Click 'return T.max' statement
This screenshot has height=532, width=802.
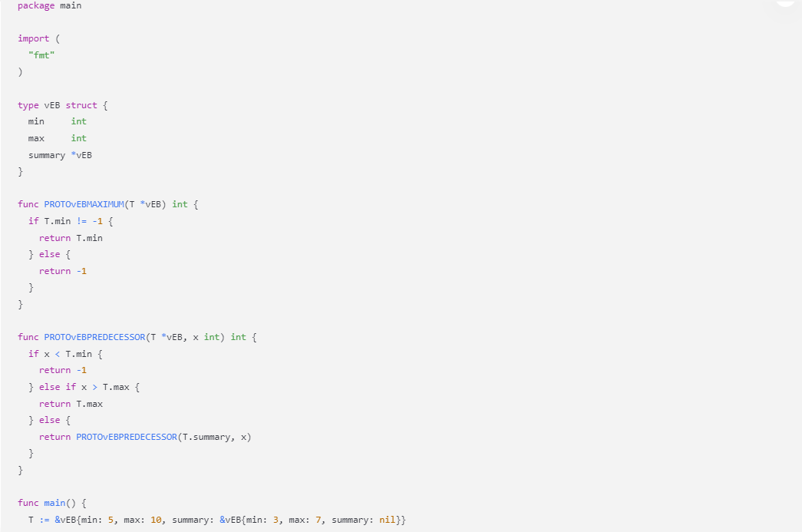[x=71, y=404]
